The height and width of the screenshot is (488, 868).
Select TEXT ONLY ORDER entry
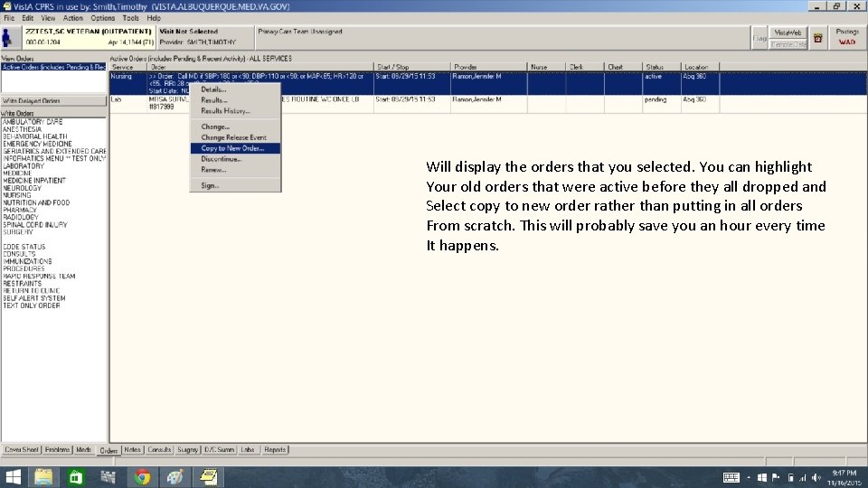tap(32, 305)
